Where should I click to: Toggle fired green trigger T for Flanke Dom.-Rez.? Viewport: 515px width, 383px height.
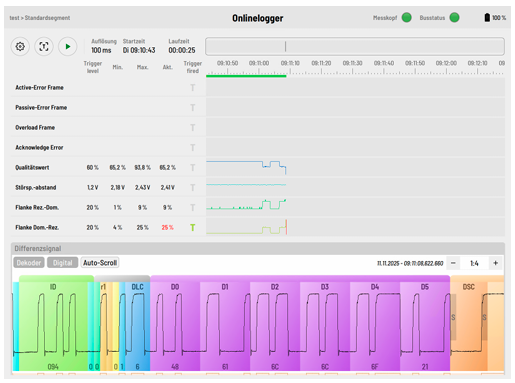point(192,228)
